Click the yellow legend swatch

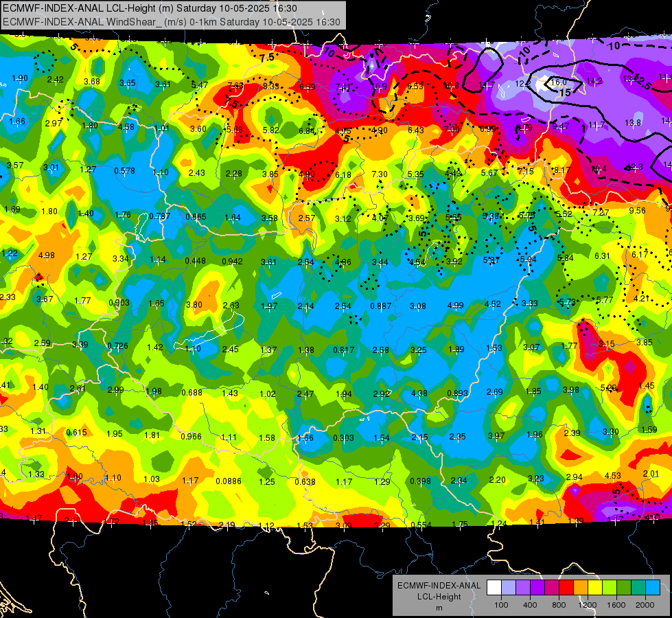pyautogui.click(x=595, y=588)
